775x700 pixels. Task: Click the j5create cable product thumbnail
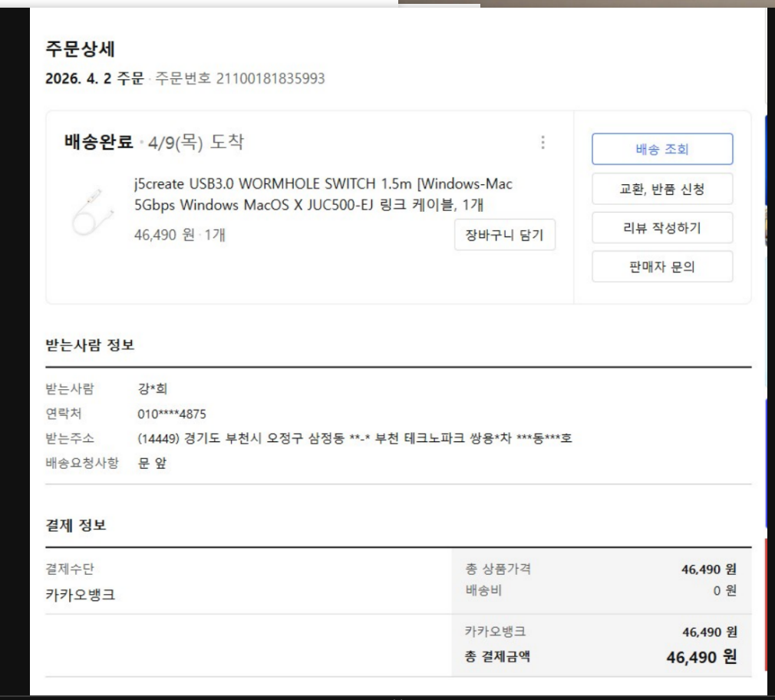coord(93,210)
